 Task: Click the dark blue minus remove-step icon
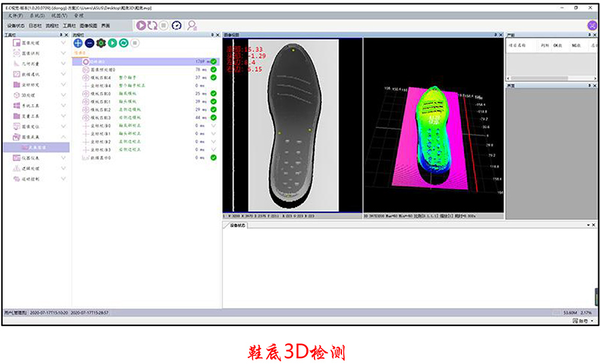(89, 43)
